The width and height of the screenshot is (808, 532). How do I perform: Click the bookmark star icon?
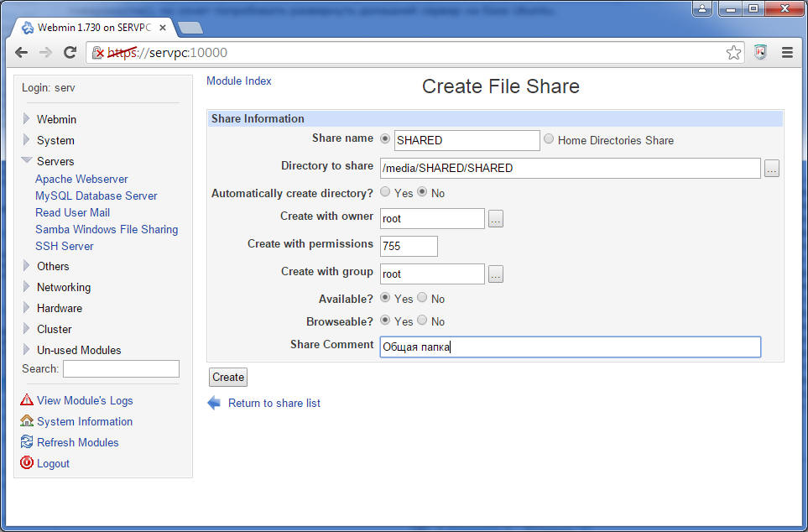coord(733,53)
